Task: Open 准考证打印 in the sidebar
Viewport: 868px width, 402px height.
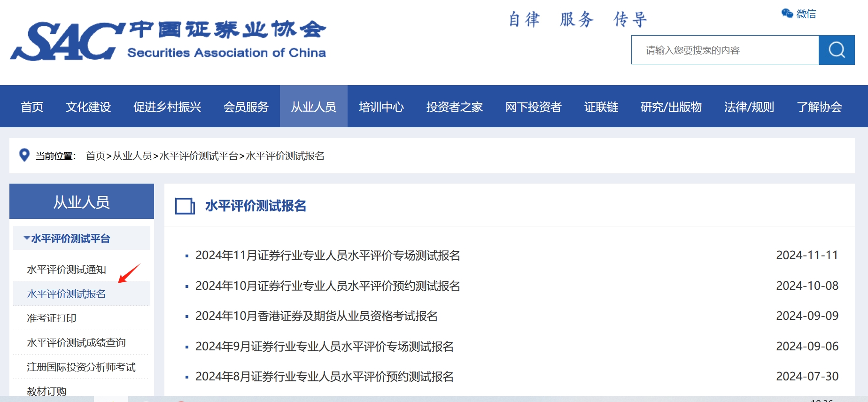Action: coord(52,318)
